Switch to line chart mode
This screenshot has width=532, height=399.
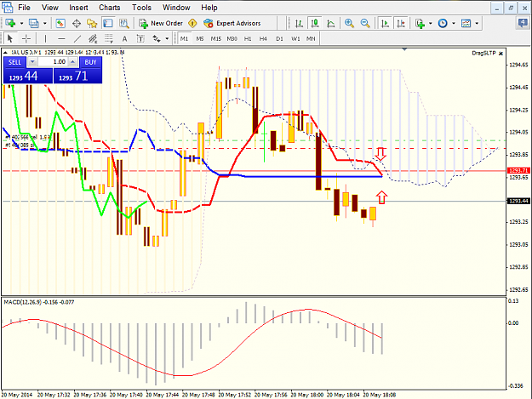click(331, 23)
